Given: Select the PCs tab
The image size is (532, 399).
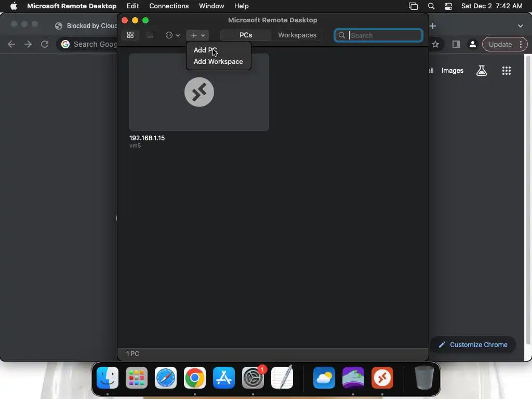Looking at the screenshot, I should click(x=246, y=35).
